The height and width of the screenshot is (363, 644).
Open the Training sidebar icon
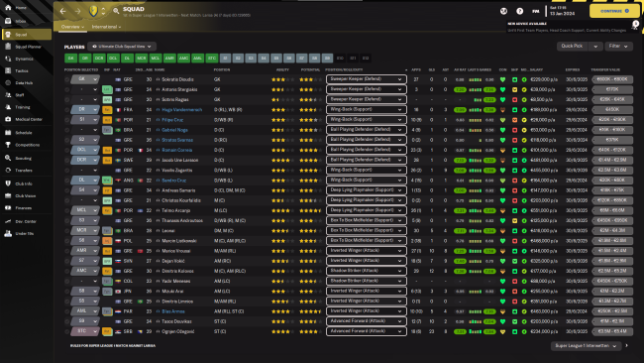pyautogui.click(x=8, y=107)
